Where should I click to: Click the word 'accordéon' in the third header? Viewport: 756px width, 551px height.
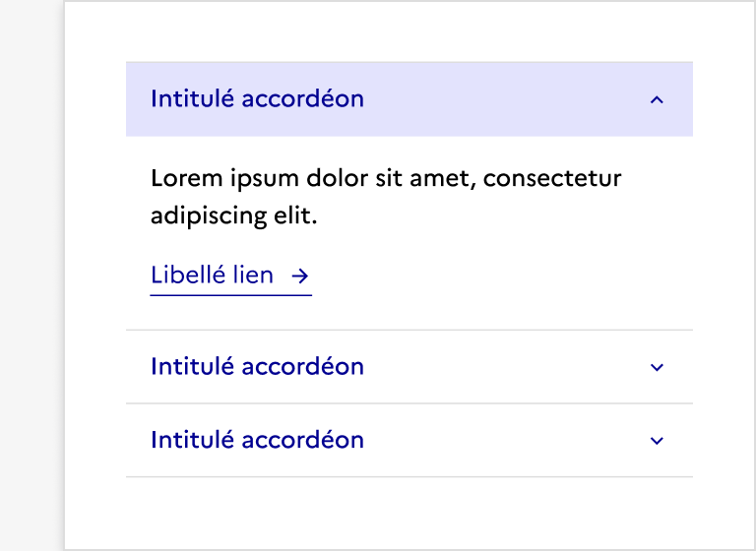point(303,440)
